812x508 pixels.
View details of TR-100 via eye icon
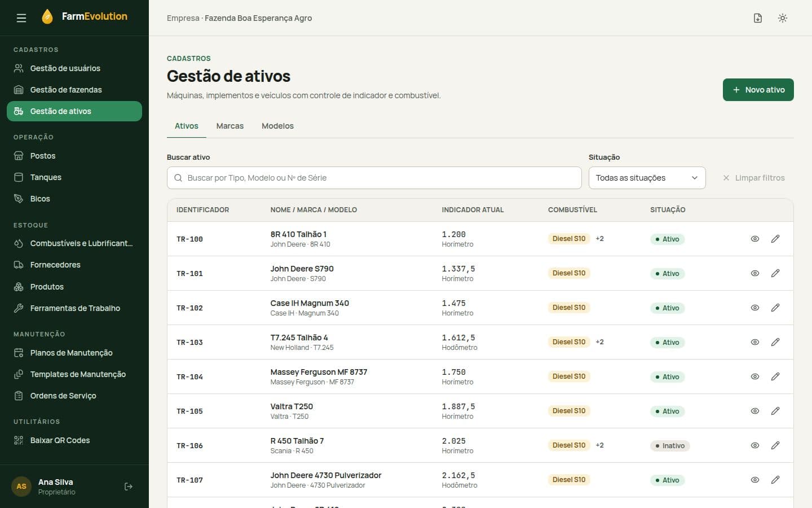tap(755, 239)
